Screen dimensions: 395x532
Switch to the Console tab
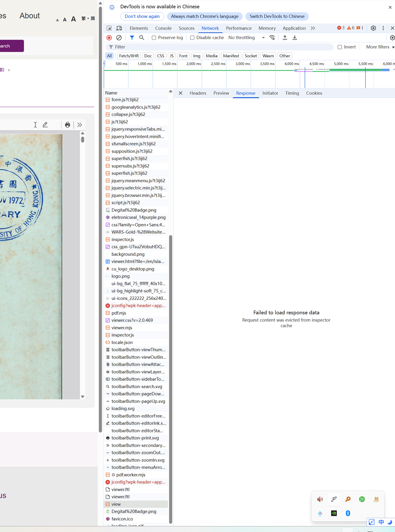pos(163,28)
